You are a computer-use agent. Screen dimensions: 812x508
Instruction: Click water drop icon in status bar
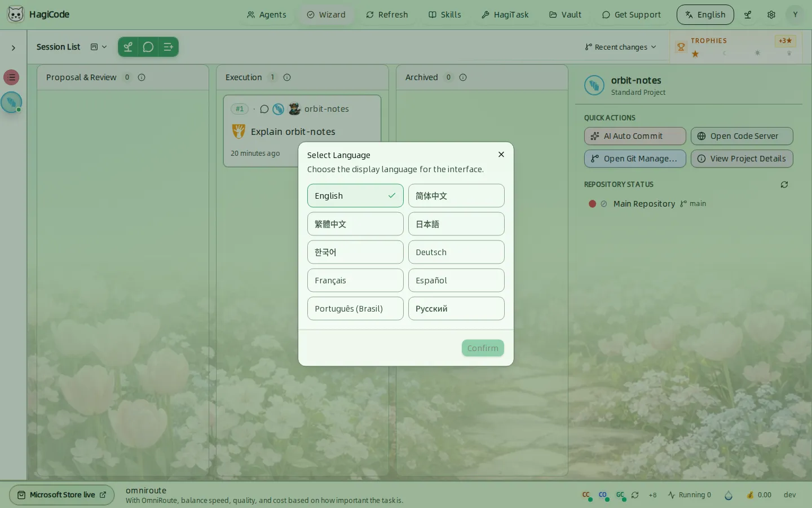pos(729,495)
